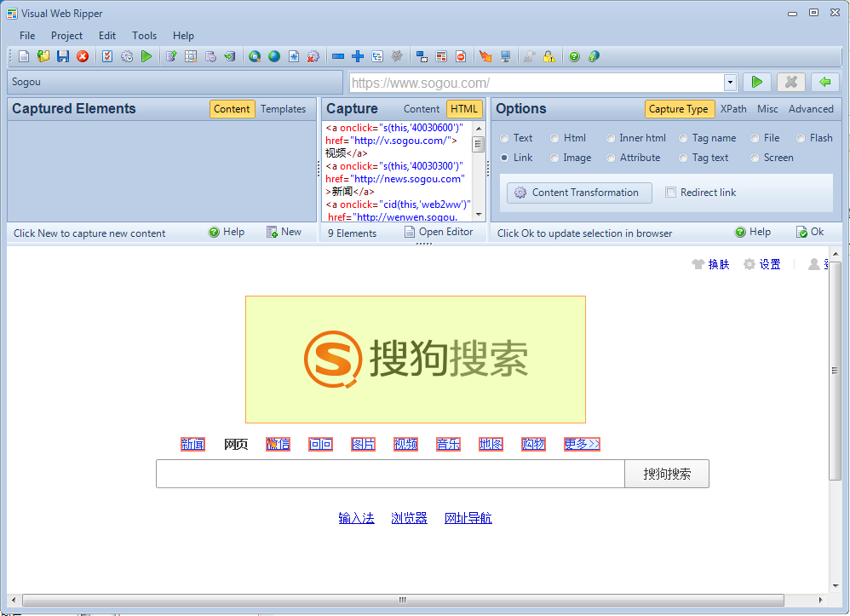Click the red circle X icon in toolbar
This screenshot has width=850, height=616.
coord(83,56)
